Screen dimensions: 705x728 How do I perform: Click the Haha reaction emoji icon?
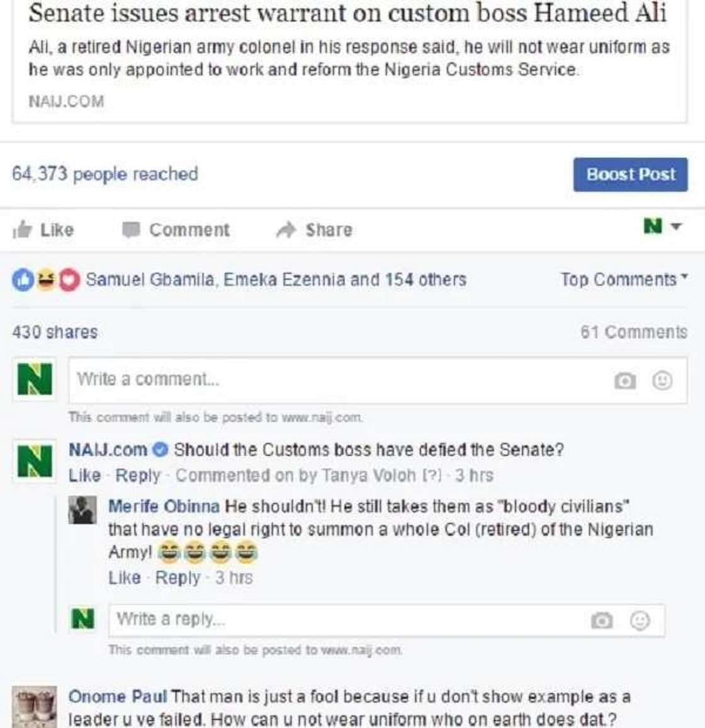tap(46, 280)
